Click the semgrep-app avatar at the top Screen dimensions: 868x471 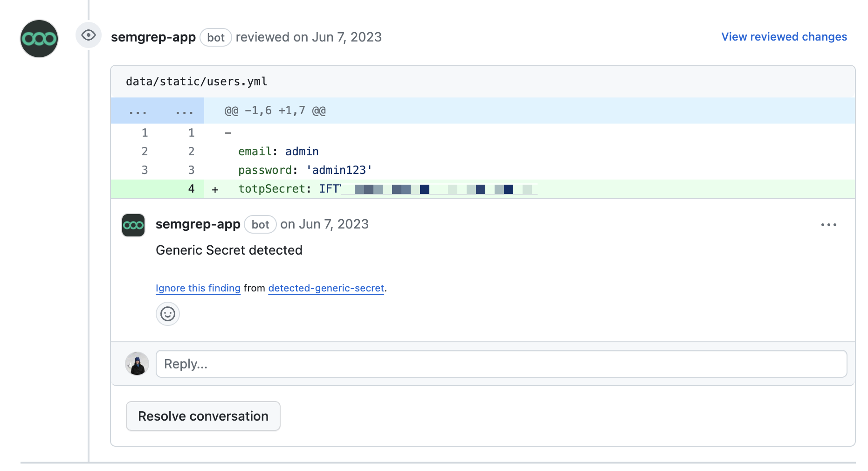pos(39,39)
